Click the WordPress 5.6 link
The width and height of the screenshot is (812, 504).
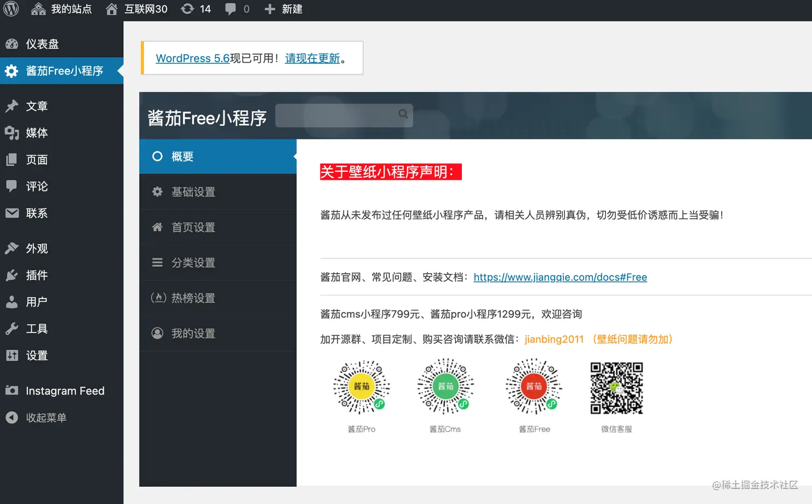point(193,58)
